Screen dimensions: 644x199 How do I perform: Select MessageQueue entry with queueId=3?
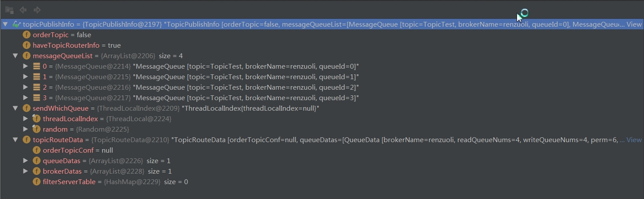[201, 98]
